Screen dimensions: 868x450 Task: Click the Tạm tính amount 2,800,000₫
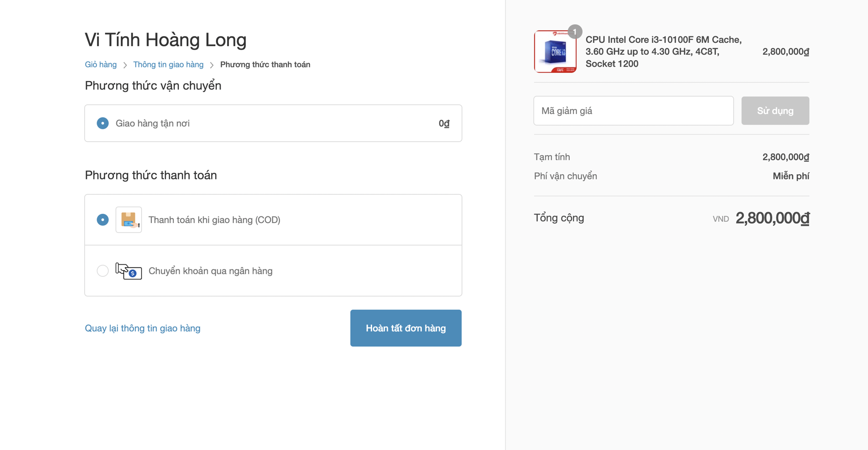pyautogui.click(x=786, y=157)
